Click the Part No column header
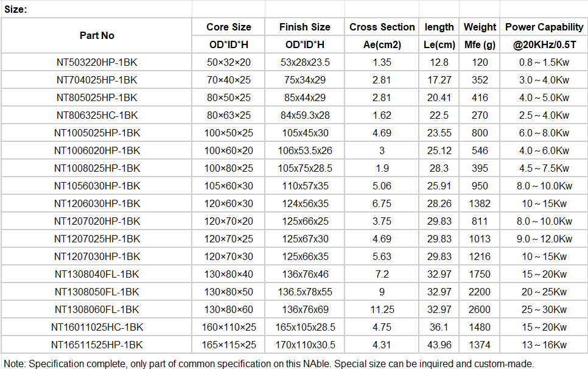Viewport: 588px width, 369px height. (97, 35)
